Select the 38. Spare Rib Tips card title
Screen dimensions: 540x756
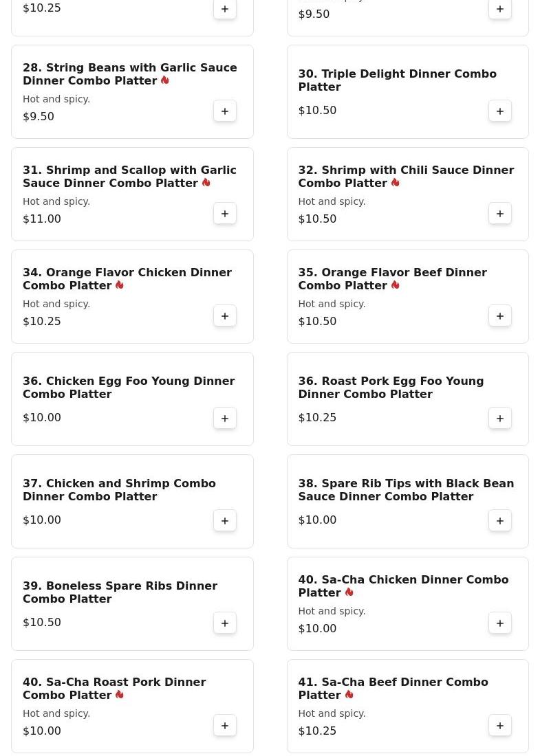(405, 490)
